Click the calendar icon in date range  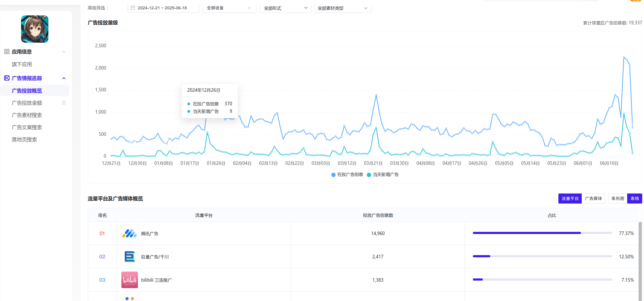(x=133, y=8)
